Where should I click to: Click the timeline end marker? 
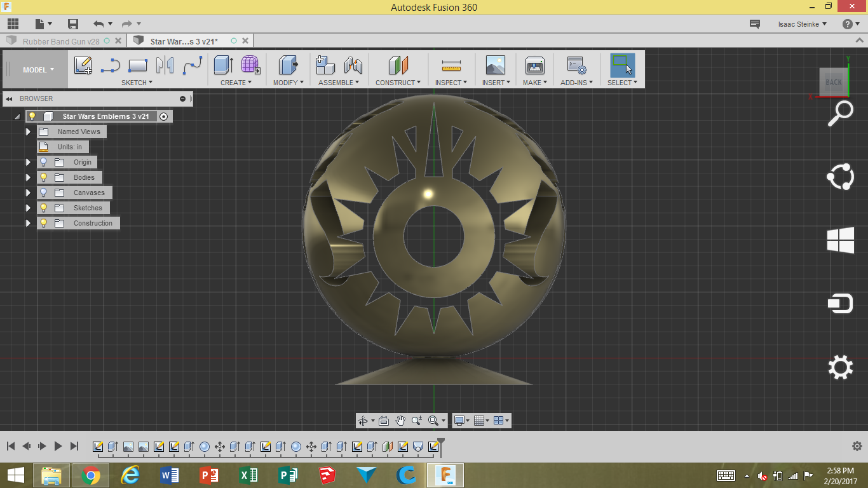(x=441, y=446)
